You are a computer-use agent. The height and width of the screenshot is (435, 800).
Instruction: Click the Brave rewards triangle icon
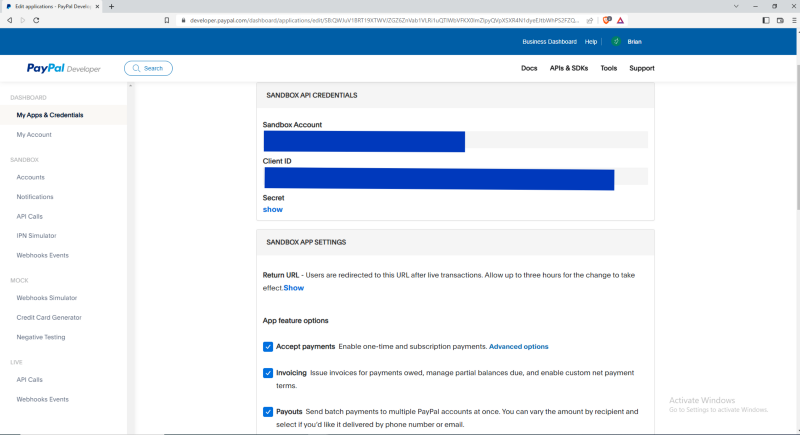tap(620, 20)
